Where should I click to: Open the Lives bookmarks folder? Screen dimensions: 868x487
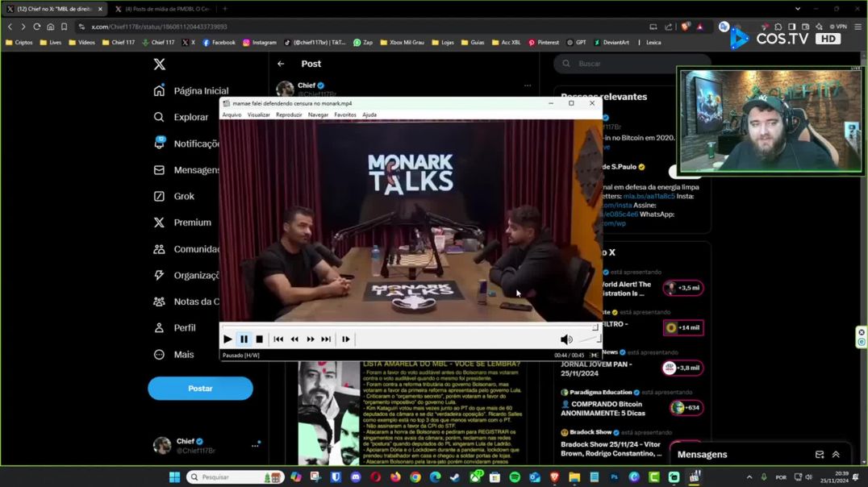coord(50,42)
